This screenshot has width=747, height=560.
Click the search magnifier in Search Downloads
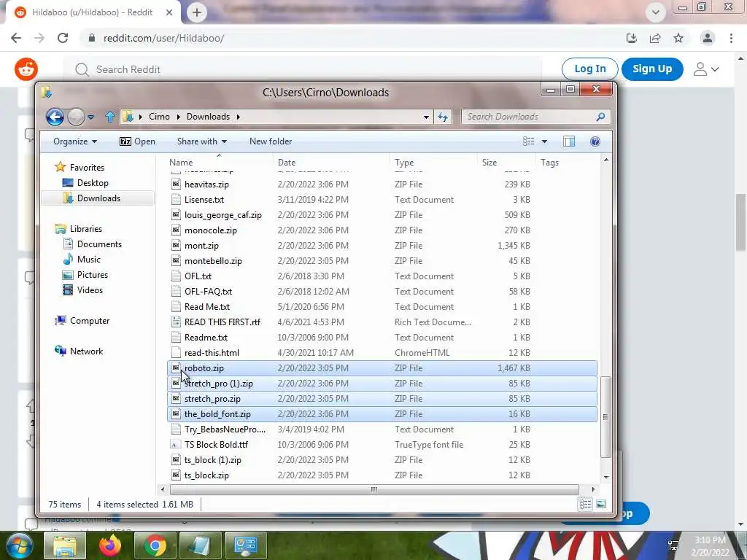[x=600, y=117]
